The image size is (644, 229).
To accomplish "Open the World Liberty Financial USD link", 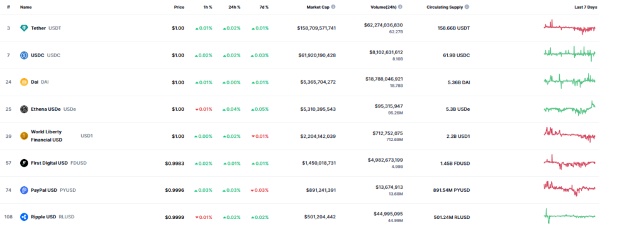I will (47, 136).
